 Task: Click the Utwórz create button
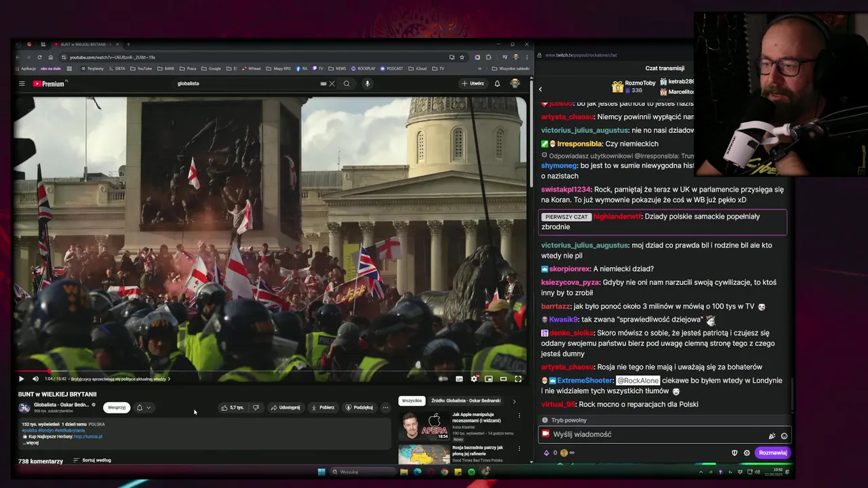[x=473, y=83]
